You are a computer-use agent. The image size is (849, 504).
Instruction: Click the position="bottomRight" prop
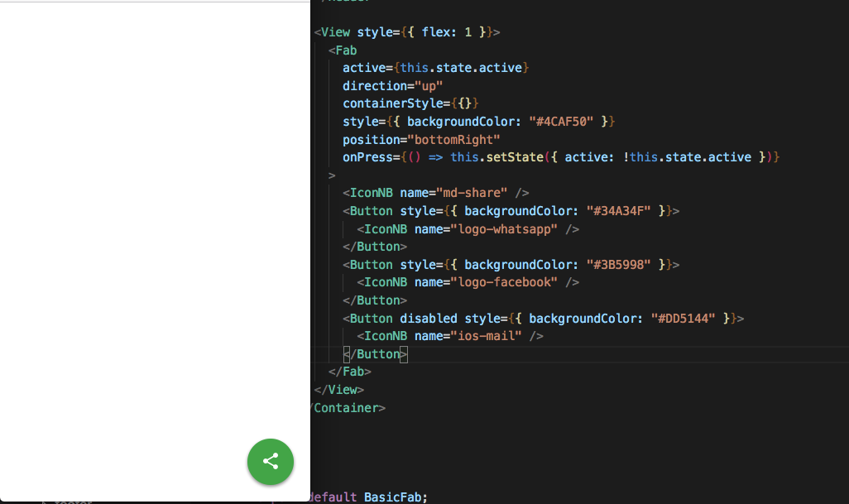pyautogui.click(x=421, y=140)
